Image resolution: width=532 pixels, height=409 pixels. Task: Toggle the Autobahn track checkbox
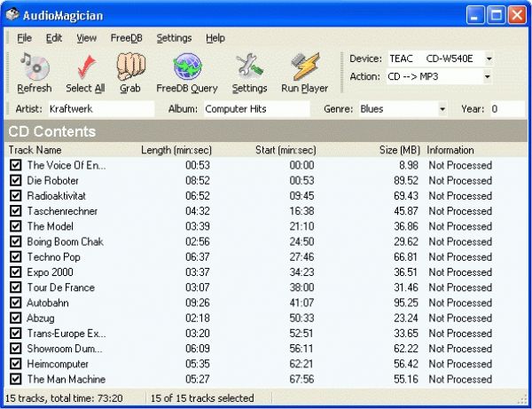click(x=15, y=303)
